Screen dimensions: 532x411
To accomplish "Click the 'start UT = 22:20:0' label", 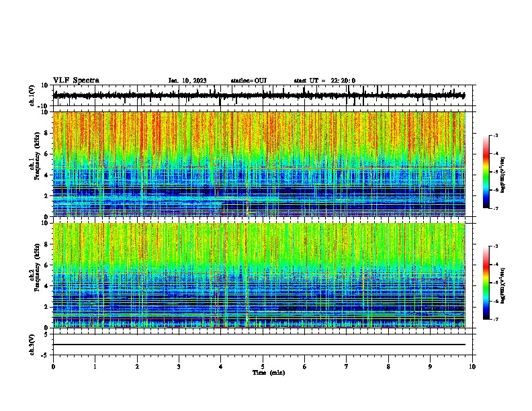I will [x=324, y=81].
